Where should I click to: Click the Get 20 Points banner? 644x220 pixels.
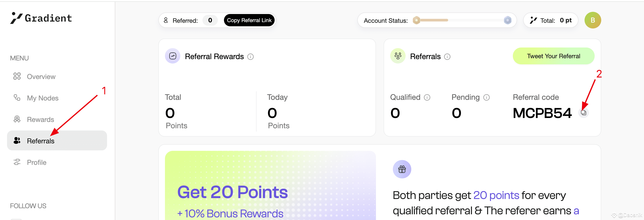tap(270, 186)
